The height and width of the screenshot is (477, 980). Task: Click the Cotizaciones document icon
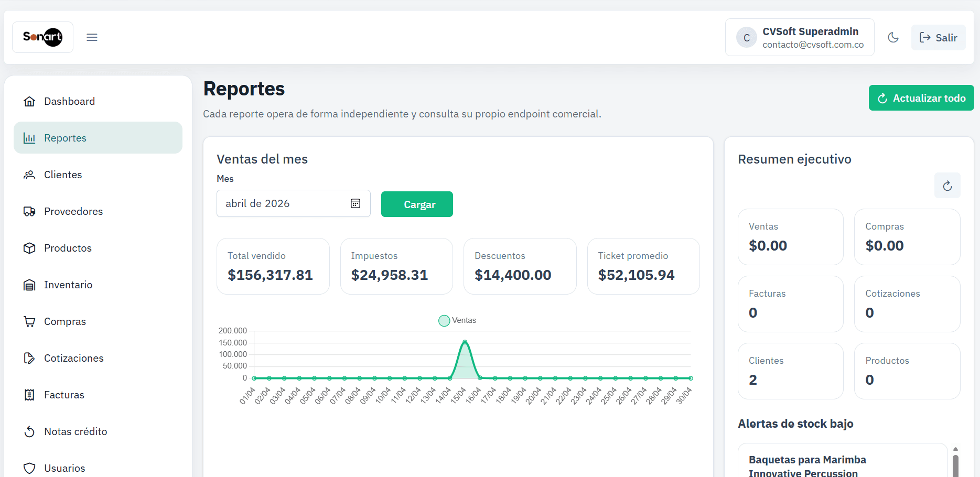tap(29, 358)
